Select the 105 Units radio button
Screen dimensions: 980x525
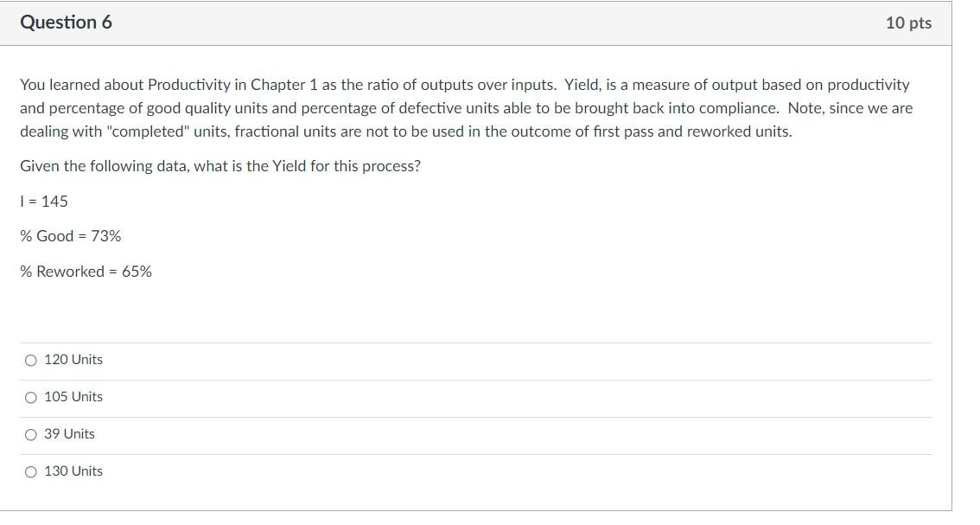click(31, 396)
